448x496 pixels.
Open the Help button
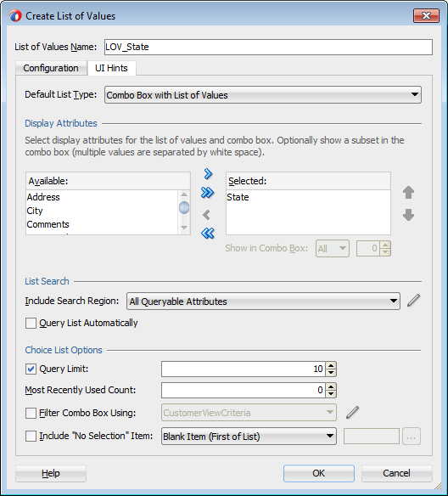tap(51, 473)
